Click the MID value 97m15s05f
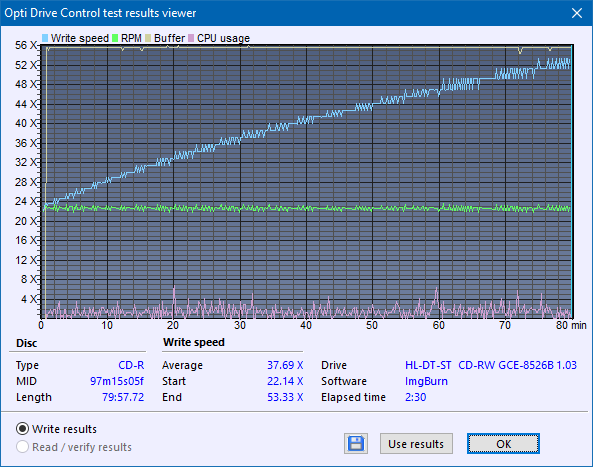The image size is (593, 467). point(117,381)
